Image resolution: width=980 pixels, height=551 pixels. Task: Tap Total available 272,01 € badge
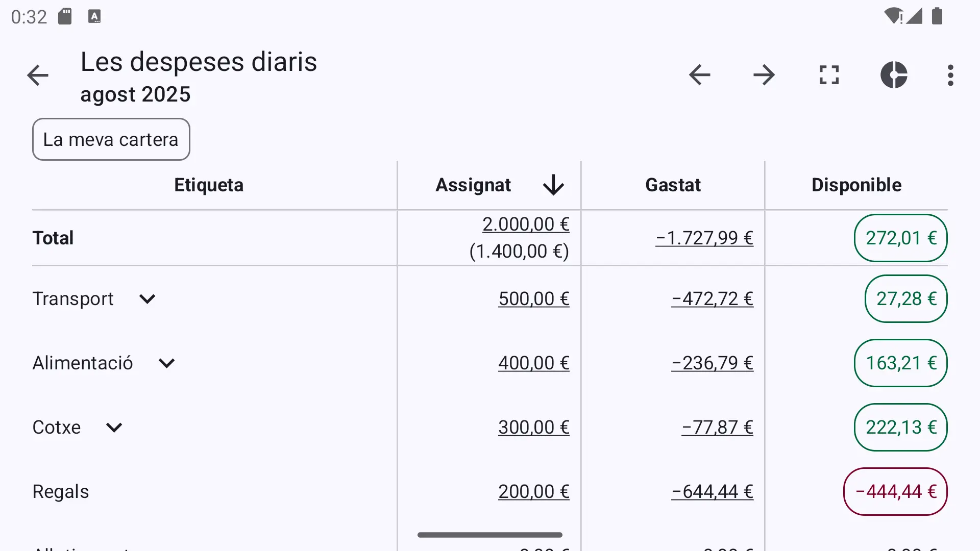pos(901,238)
